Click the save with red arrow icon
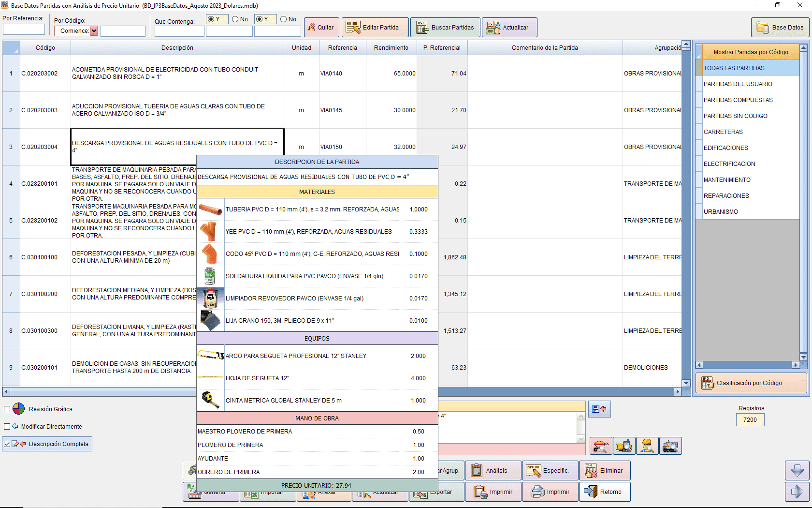812x508 pixels. click(x=599, y=409)
